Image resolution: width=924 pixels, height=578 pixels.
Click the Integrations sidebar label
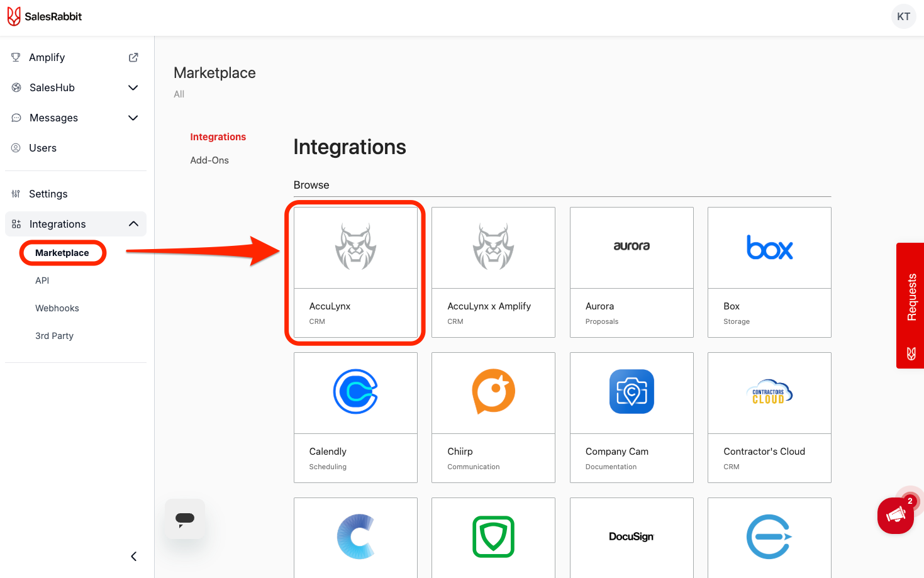[57, 224]
